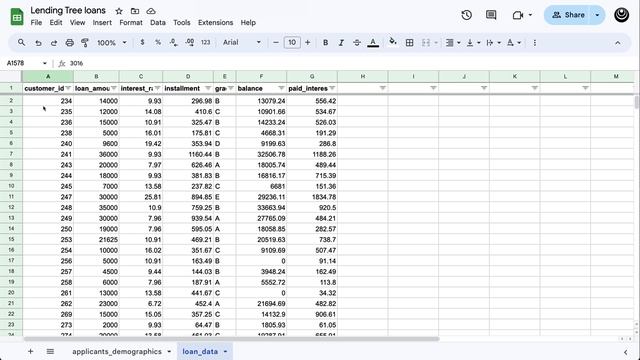Open the user account avatar
This screenshot has height=360, width=640.
[x=622, y=15]
